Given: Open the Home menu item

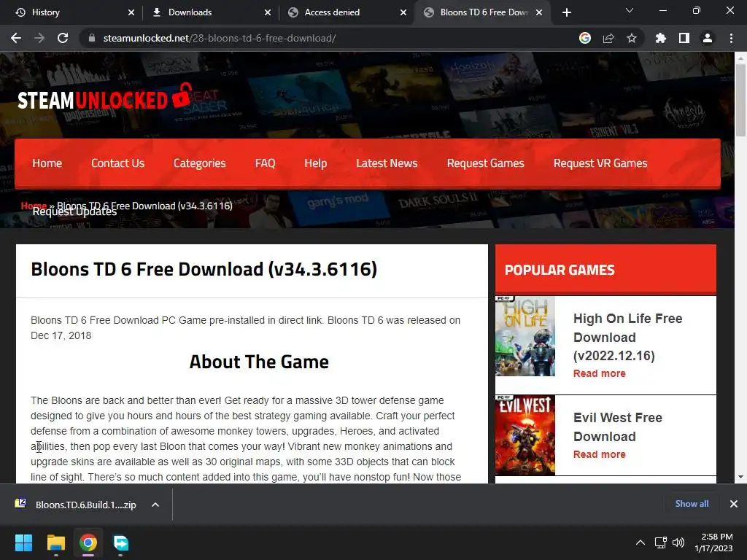Looking at the screenshot, I should click(47, 163).
